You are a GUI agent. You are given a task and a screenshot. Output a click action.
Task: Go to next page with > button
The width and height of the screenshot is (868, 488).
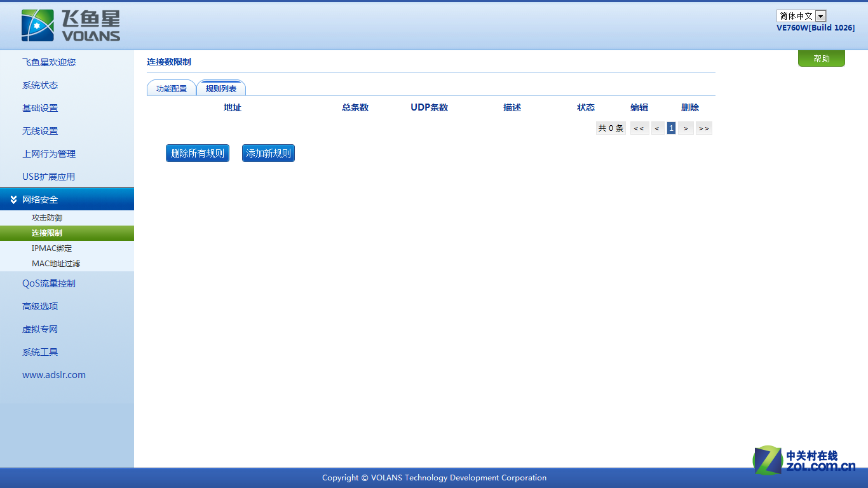point(686,128)
